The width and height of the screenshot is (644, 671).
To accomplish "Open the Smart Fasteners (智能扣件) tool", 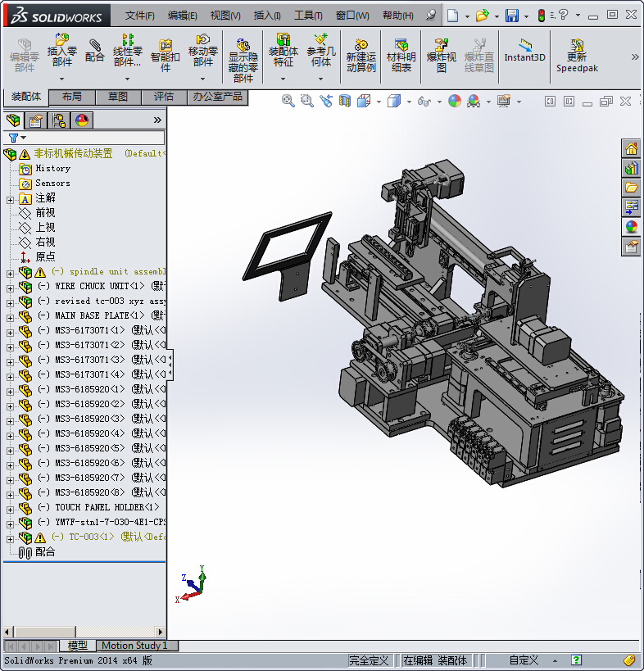I will point(165,51).
